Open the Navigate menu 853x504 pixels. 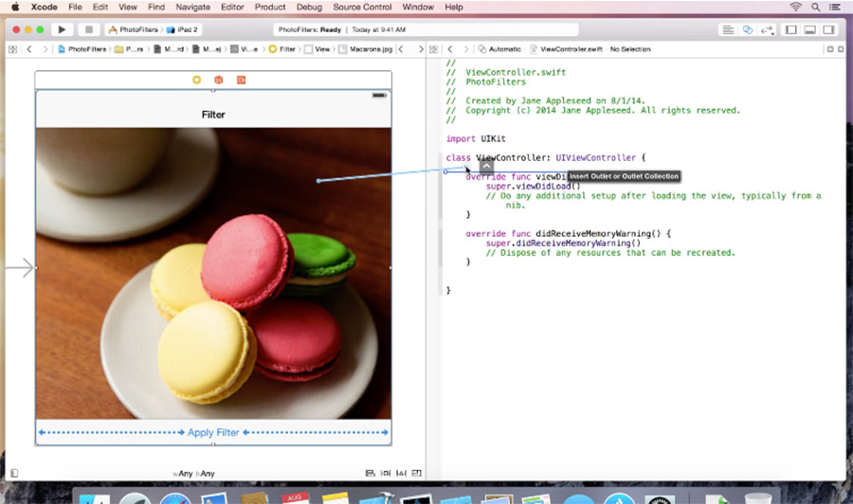192,7
